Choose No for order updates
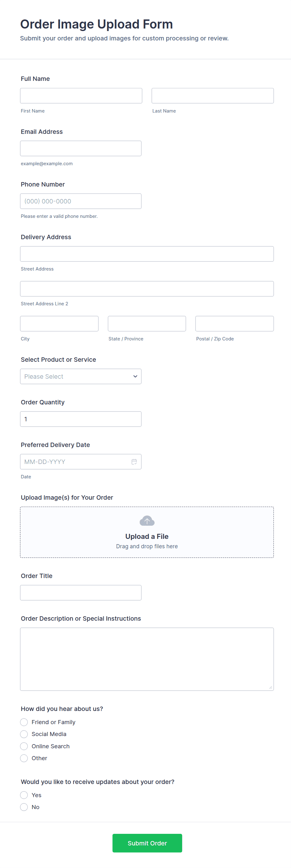The width and height of the screenshot is (291, 868). tap(24, 807)
